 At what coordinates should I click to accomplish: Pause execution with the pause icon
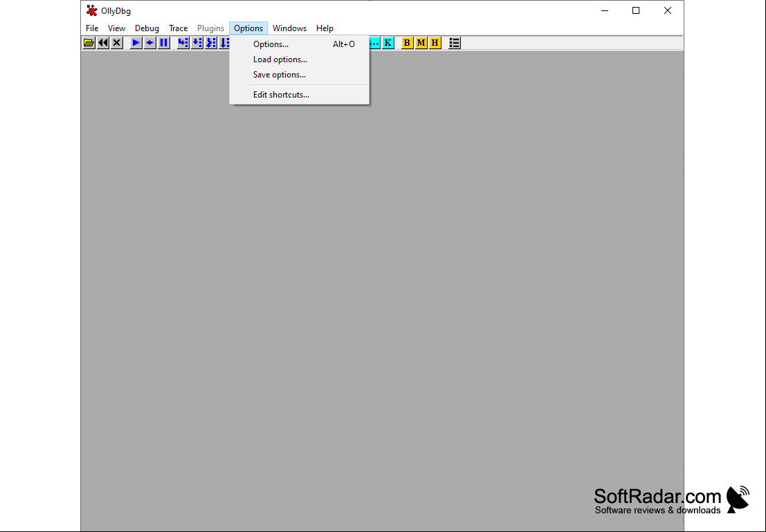163,43
